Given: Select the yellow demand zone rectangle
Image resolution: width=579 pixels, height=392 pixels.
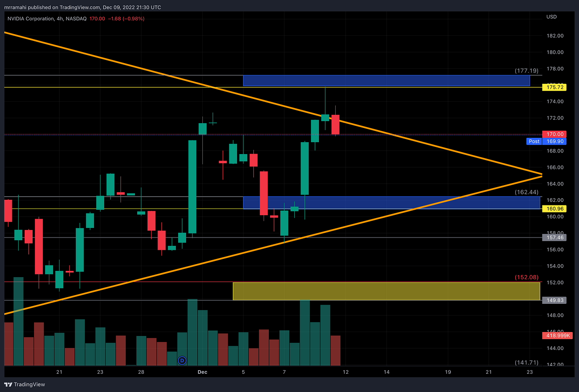Looking at the screenshot, I should [386, 291].
